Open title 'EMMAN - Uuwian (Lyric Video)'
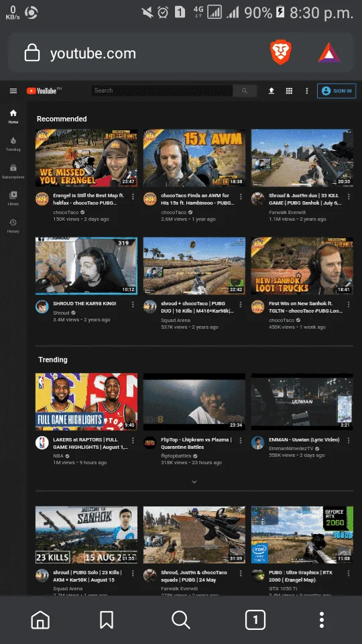Viewport: 362px width, 644px height. click(x=304, y=439)
